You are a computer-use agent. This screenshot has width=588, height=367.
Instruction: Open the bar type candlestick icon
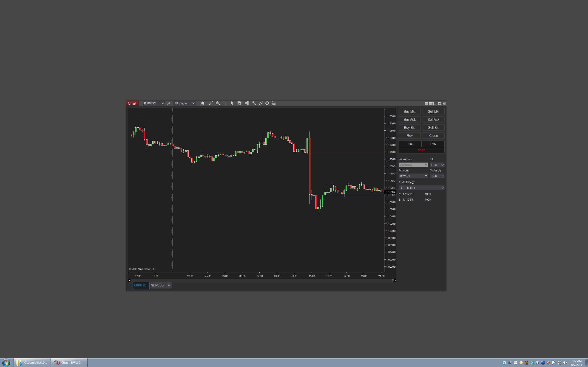point(202,104)
